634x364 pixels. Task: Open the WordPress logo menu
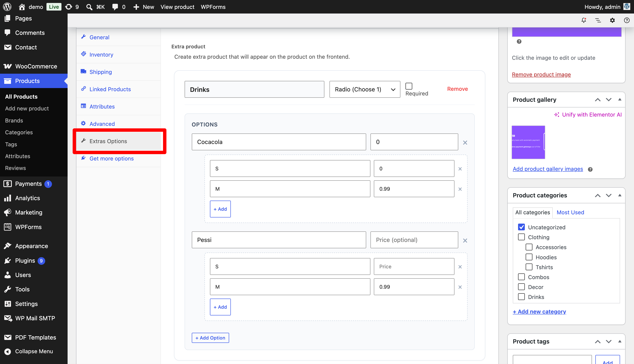pos(7,7)
